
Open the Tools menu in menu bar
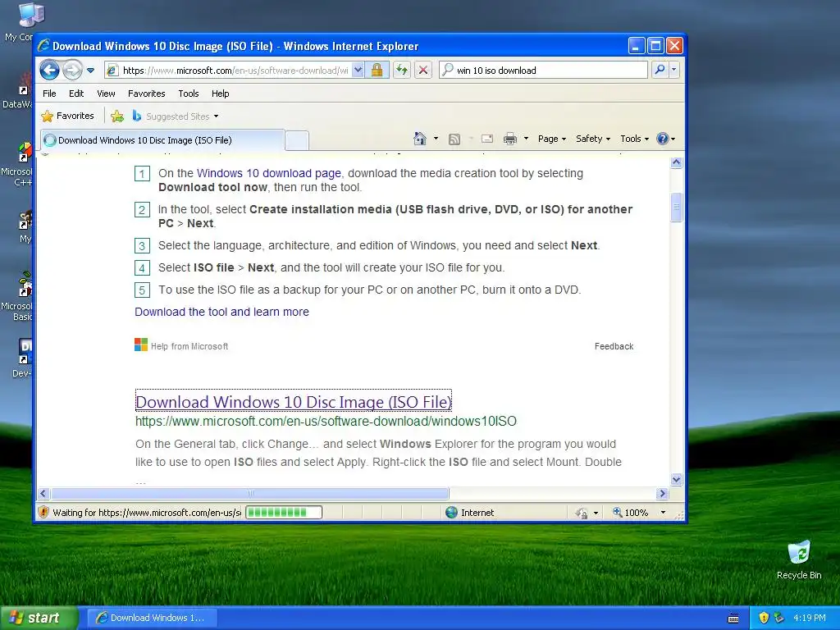tap(189, 94)
